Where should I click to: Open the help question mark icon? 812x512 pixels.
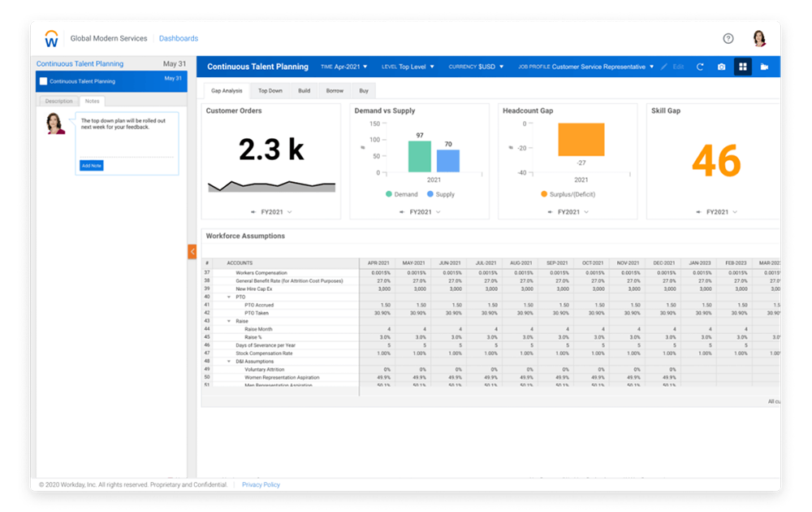coord(728,38)
